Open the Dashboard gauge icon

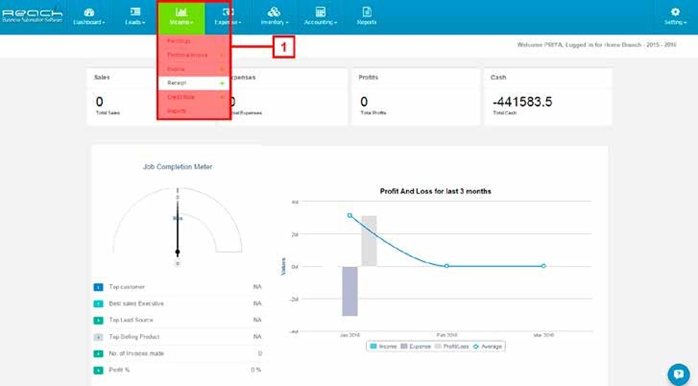pos(89,12)
